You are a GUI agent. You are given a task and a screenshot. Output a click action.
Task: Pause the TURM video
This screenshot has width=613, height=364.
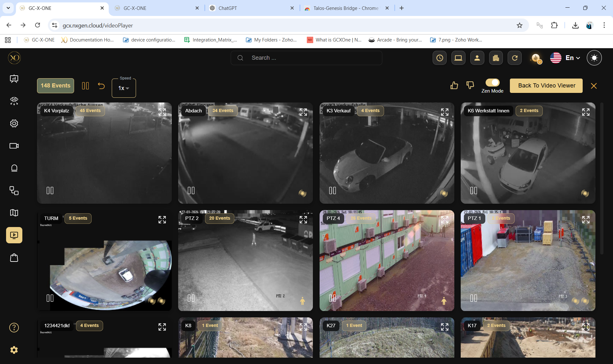pos(50,298)
